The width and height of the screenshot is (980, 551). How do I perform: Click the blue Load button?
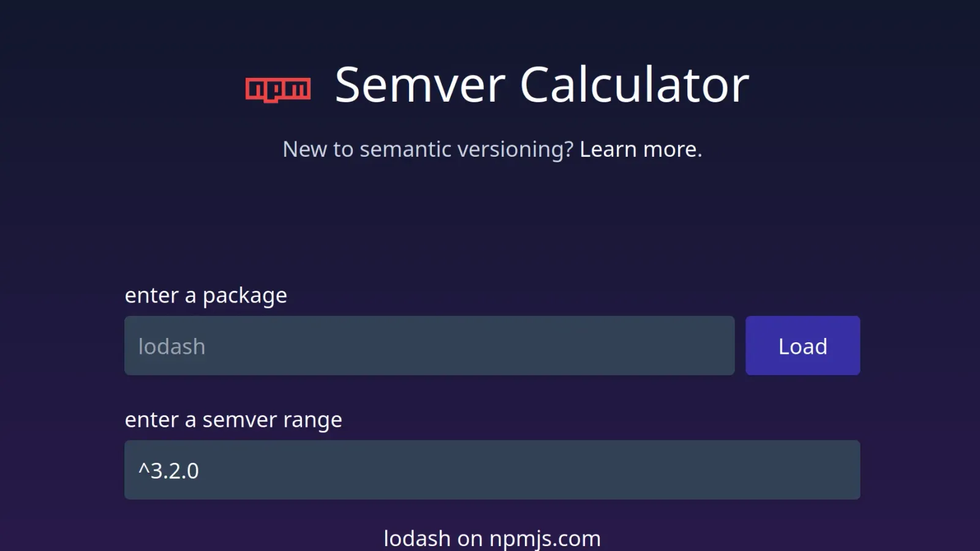[x=802, y=346]
